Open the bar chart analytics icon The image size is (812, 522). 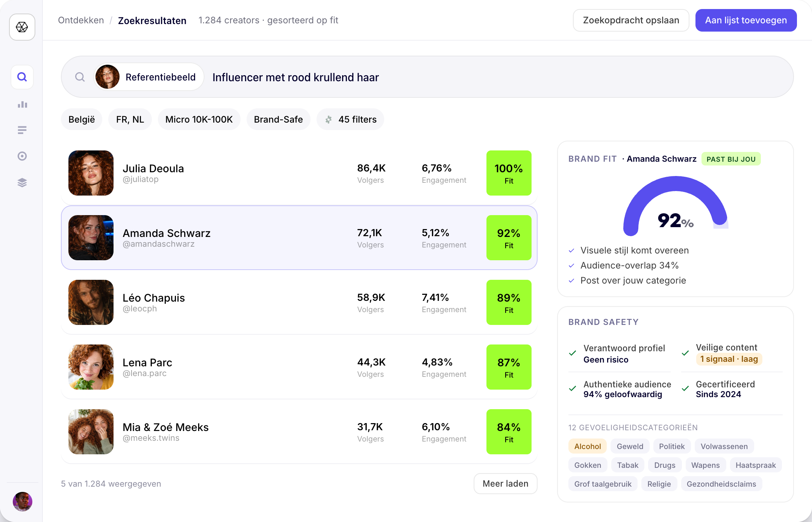(x=22, y=105)
